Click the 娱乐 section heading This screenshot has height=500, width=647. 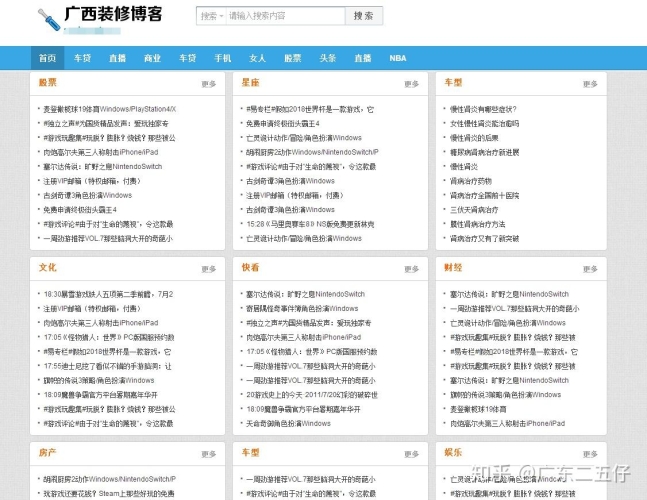pos(453,453)
